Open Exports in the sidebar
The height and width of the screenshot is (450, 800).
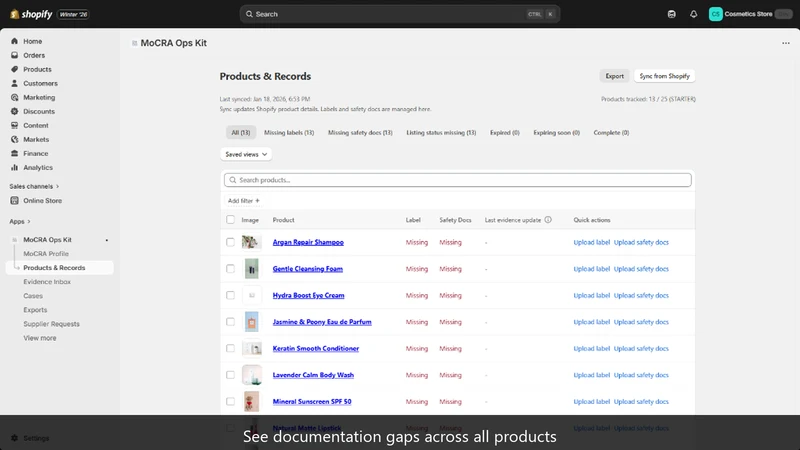[35, 310]
